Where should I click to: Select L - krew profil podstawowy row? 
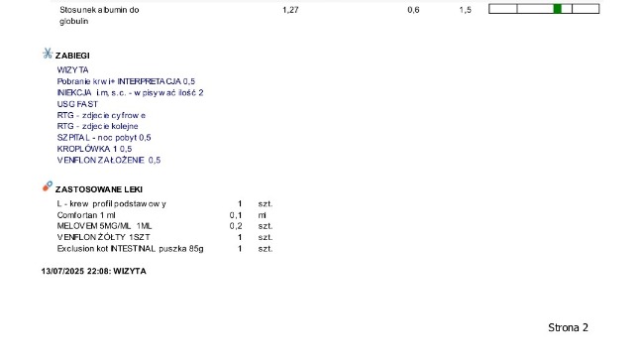coord(164,204)
